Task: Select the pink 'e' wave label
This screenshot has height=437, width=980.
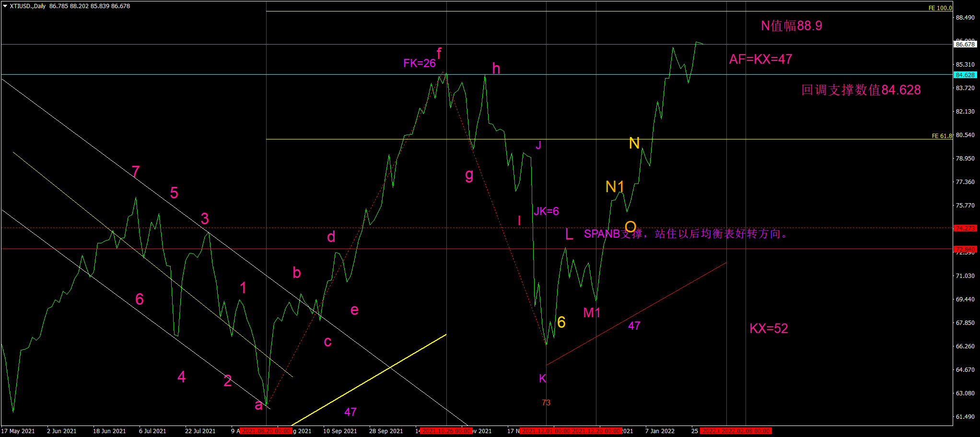Action: tap(354, 310)
